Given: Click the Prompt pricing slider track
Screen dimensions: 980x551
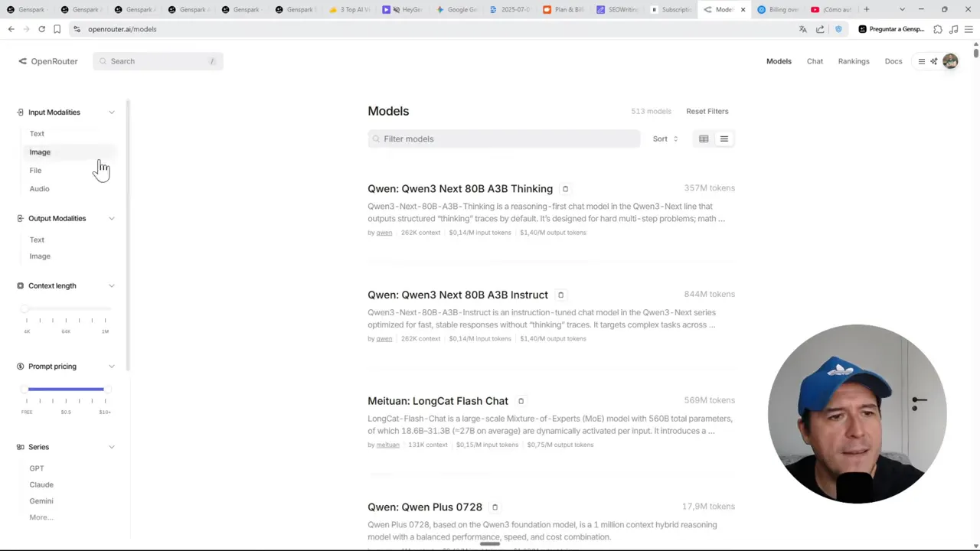Looking at the screenshot, I should point(66,390).
